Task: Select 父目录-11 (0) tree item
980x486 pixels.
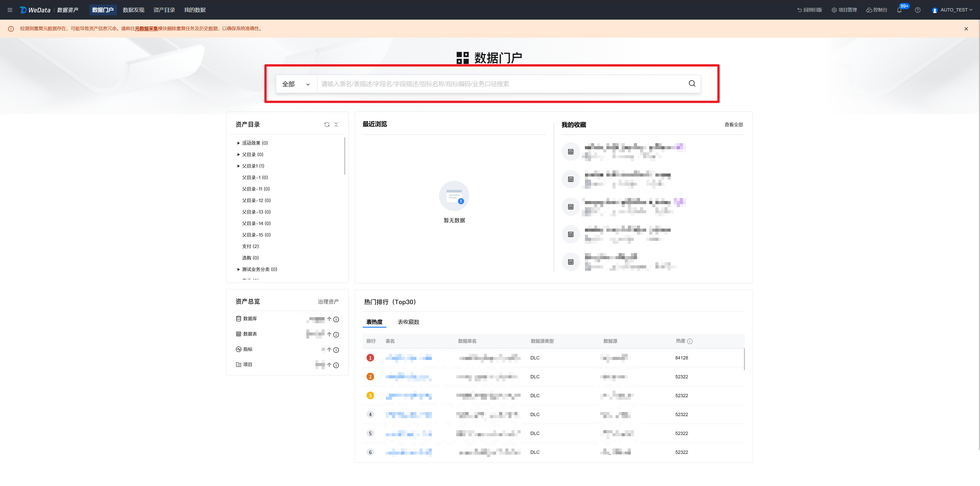Action: (256, 189)
